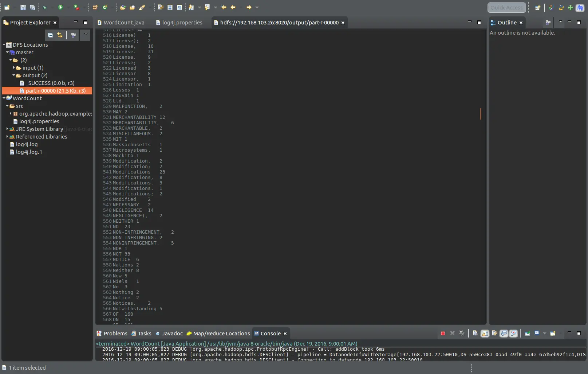Click the Open Type folder icon

coord(123,7)
